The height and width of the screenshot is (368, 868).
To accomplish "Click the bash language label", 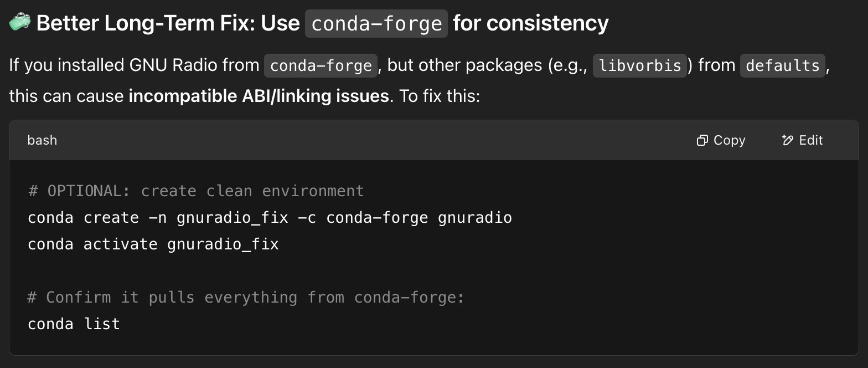I will [x=42, y=140].
